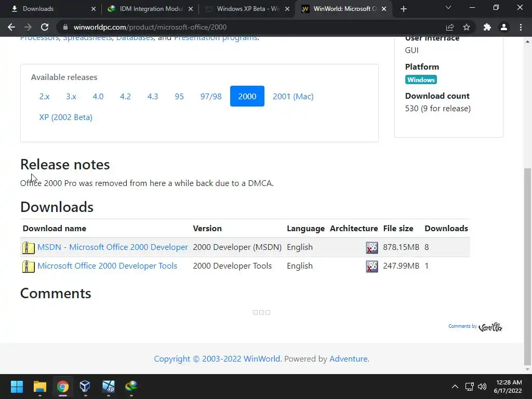The width and height of the screenshot is (532, 399).
Task: Close the IDM Integration Module tab
Action: (x=191, y=9)
